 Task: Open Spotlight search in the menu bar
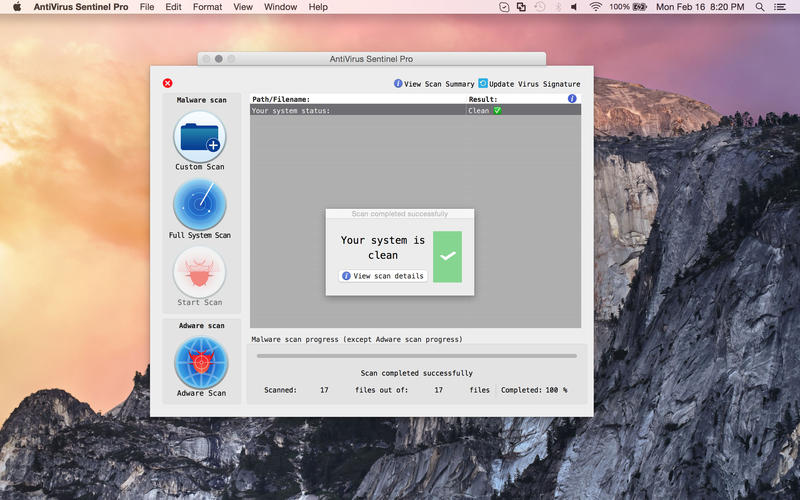(x=760, y=7)
